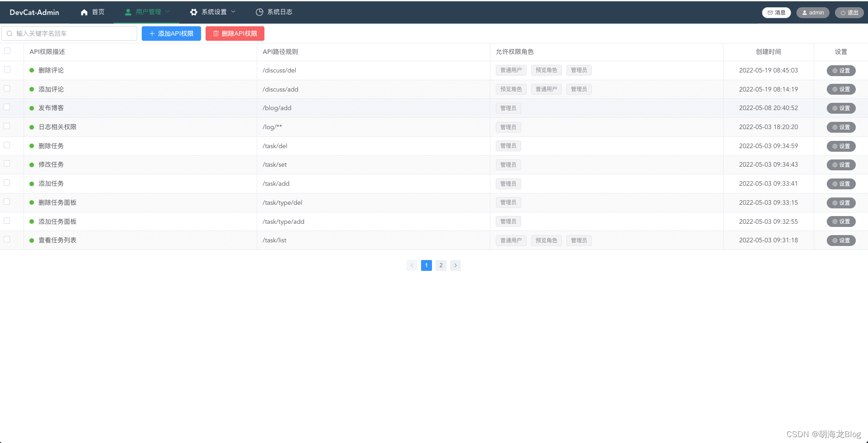Click the 创建时间 column header
This screenshot has height=443, width=868.
pyautogui.click(x=768, y=52)
